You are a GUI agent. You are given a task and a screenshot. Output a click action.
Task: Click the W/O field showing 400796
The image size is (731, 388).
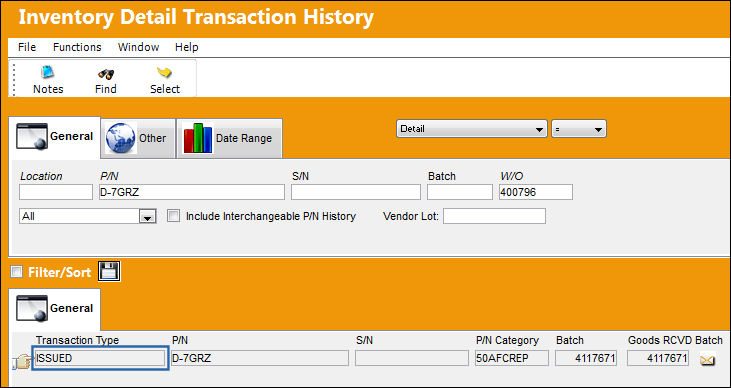[x=536, y=192]
